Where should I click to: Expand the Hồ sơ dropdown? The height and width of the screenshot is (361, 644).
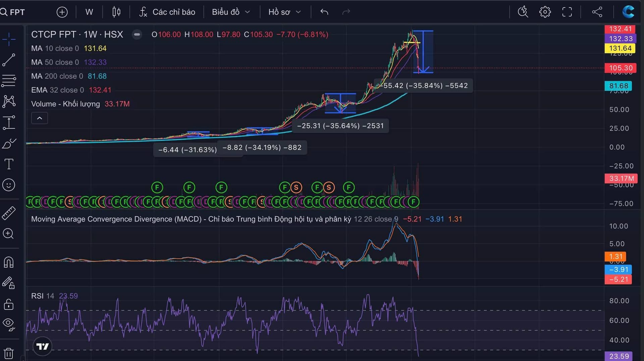284,12
